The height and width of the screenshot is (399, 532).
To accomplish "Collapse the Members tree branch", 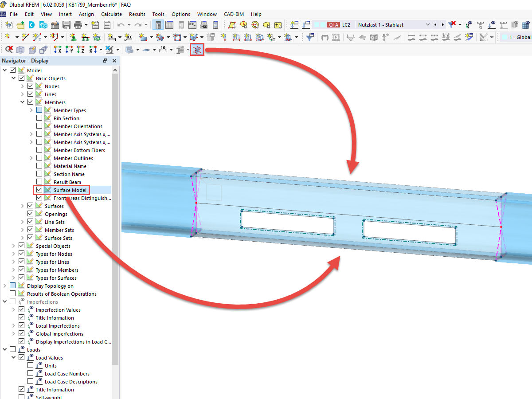I will 21,102.
